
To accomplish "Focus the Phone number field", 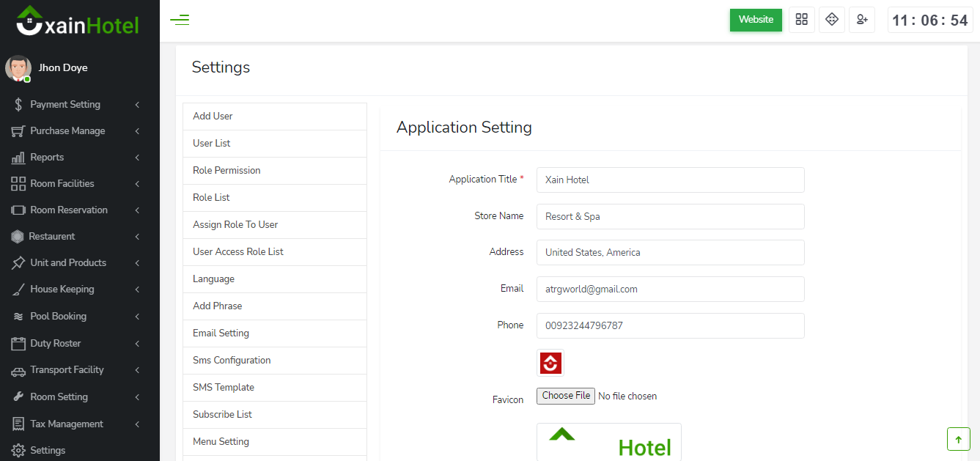I will (670, 325).
